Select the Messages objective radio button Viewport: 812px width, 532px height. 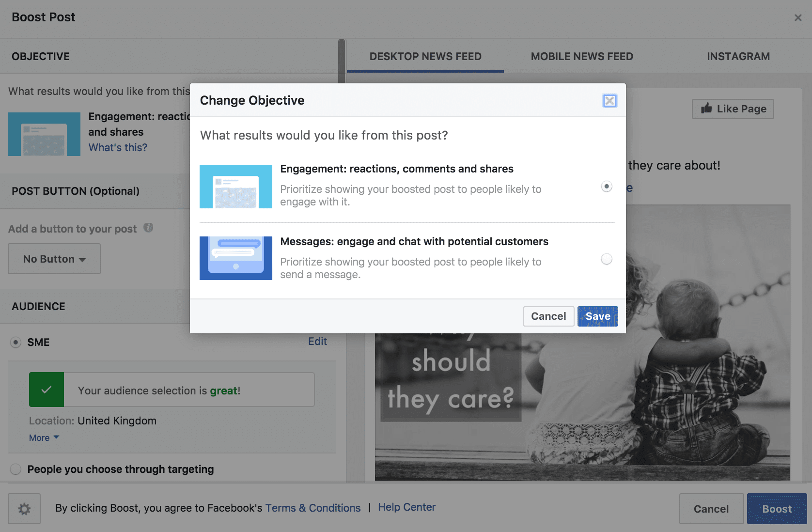click(607, 259)
